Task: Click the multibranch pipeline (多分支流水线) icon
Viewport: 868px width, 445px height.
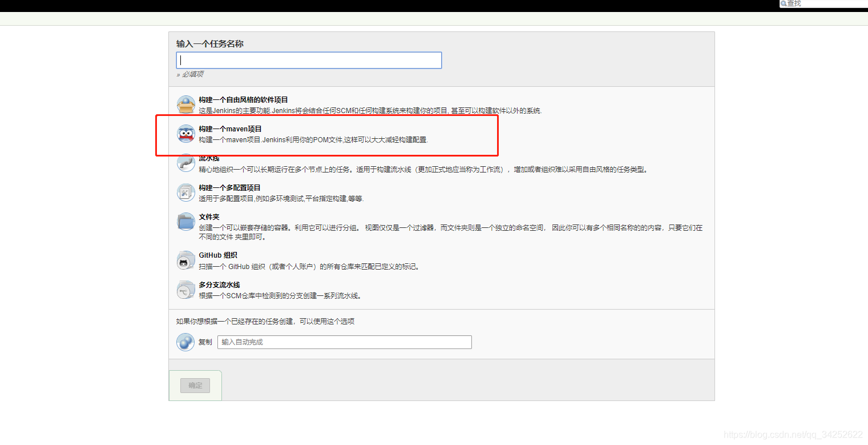Action: (x=186, y=290)
